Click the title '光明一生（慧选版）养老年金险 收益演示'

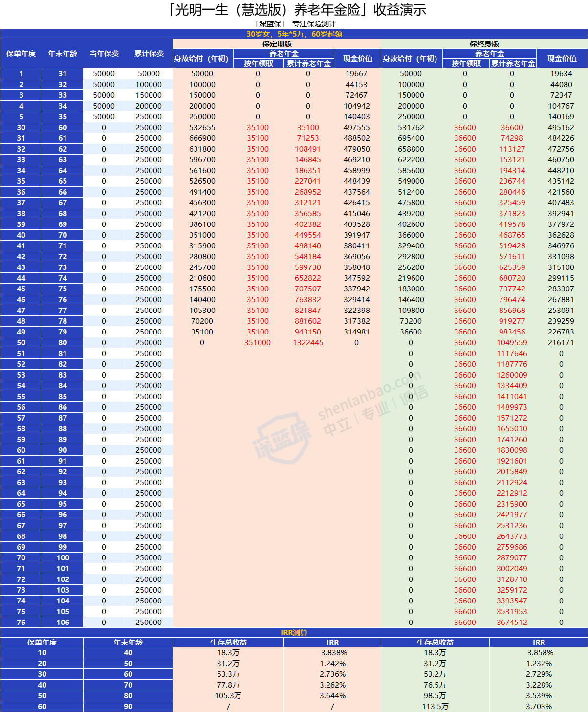pyautogui.click(x=296, y=10)
